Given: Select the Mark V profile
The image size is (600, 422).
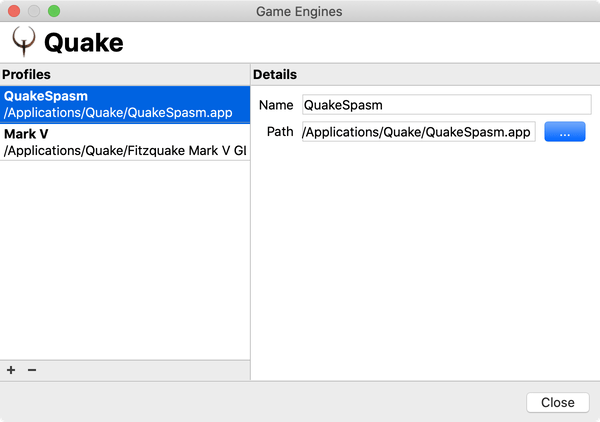Looking at the screenshot, I should pyautogui.click(x=125, y=142).
